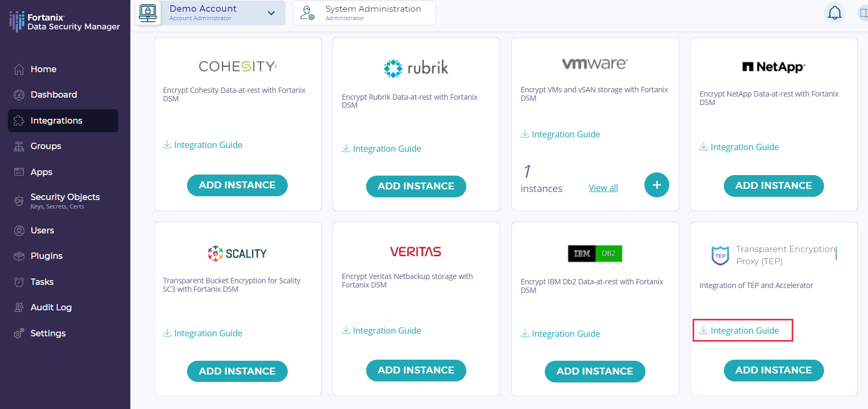Click the notification bell icon
Viewport: 868px width, 409px height.
pos(835,13)
